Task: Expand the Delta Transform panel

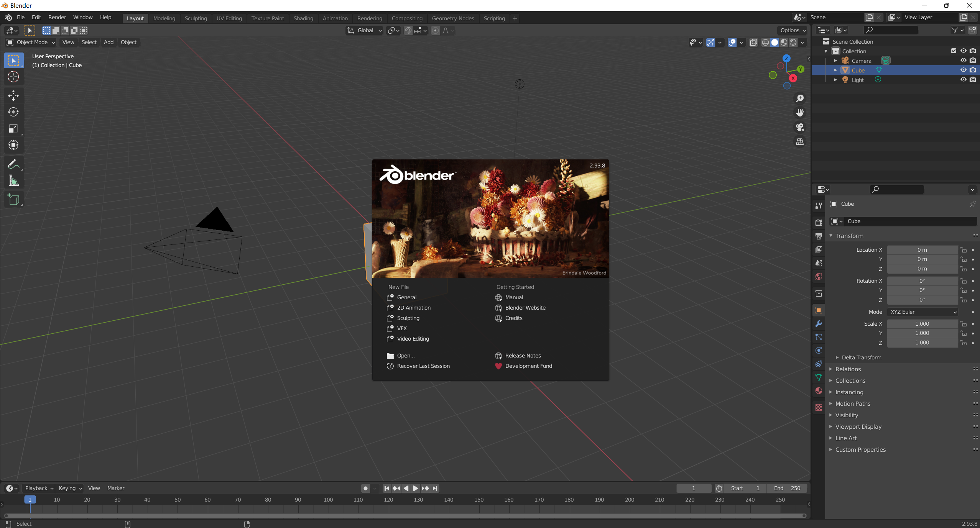Action: [x=862, y=357]
